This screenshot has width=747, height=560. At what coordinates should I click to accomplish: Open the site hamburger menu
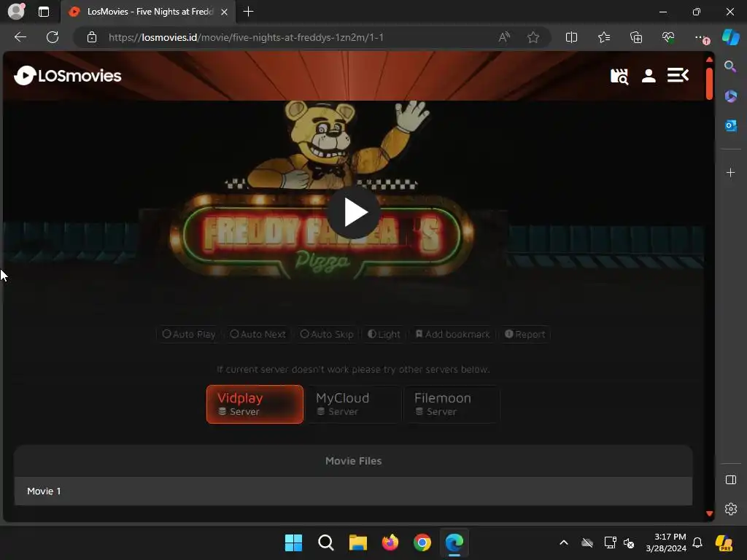point(678,75)
